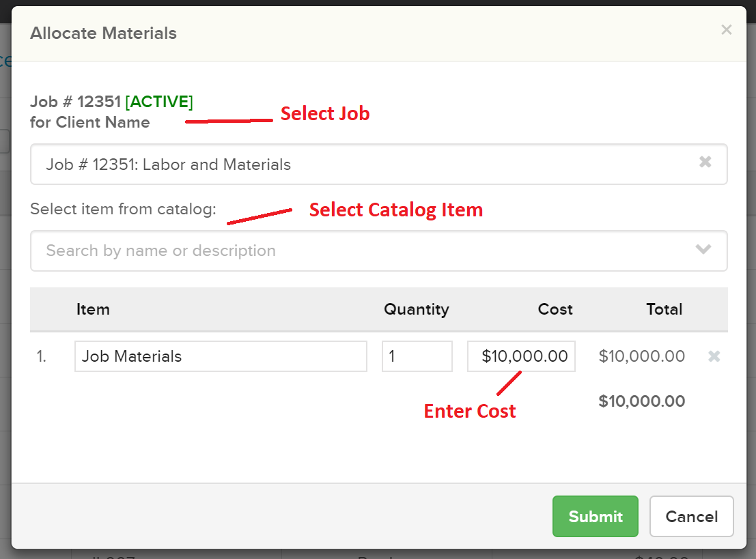
Task: Expand the catalog item dropdown arrow
Action: click(x=703, y=250)
